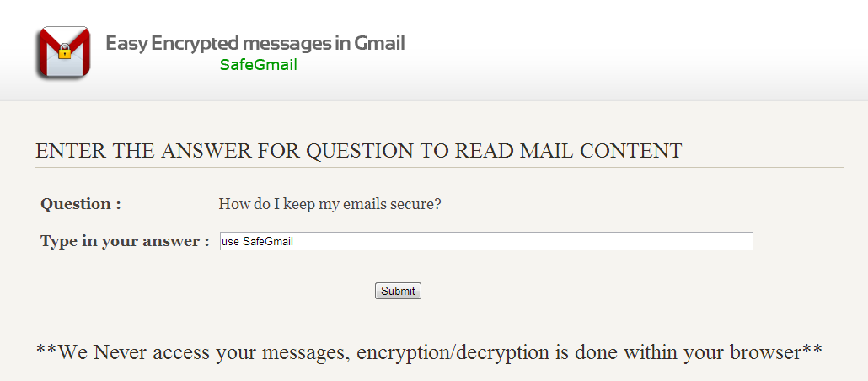Viewport: 868px width, 381px height.
Task: Click the "Question :" label
Action: point(81,204)
